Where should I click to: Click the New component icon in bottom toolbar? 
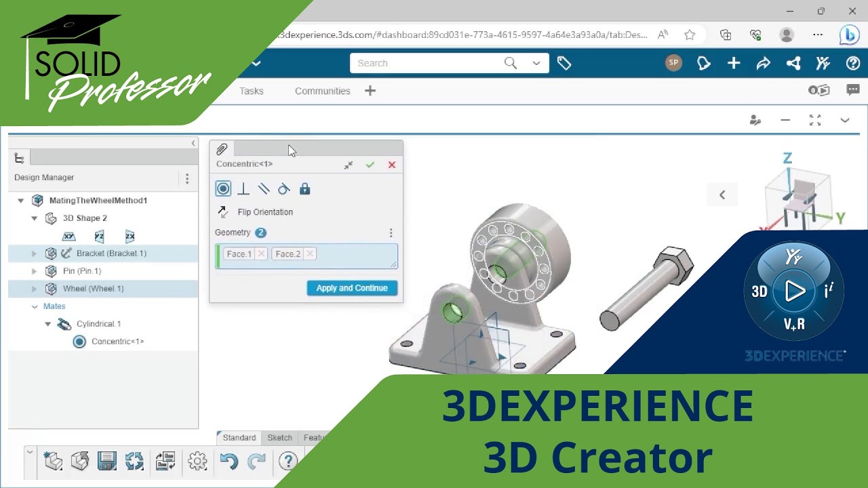(x=53, y=462)
